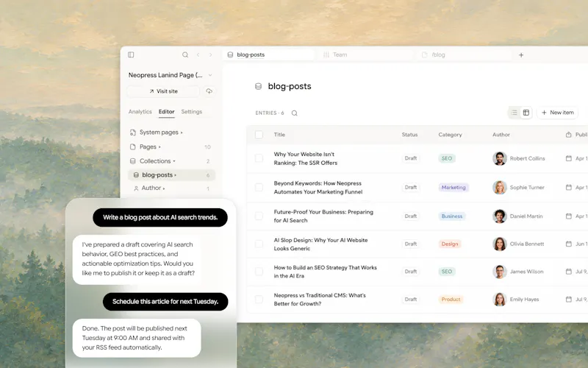Viewport: 588px width, 368px height.
Task: Click the calendar icon in Olivia Bennett row
Action: coord(568,244)
